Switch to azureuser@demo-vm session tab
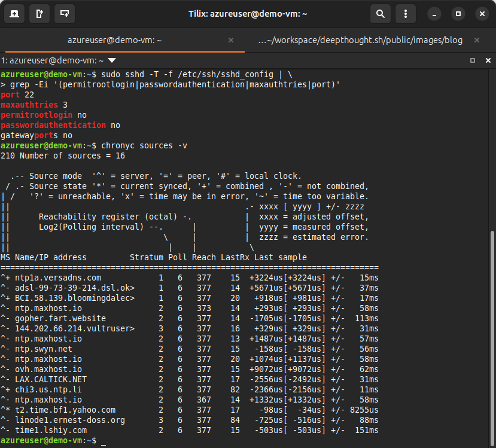Screen dimensions: 496x448 click(114, 40)
